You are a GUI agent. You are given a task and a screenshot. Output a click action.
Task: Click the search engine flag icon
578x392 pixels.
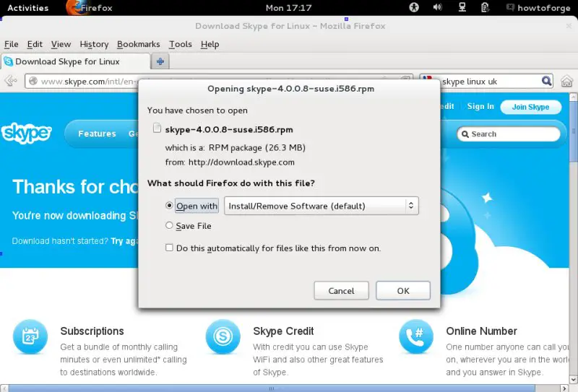click(427, 78)
